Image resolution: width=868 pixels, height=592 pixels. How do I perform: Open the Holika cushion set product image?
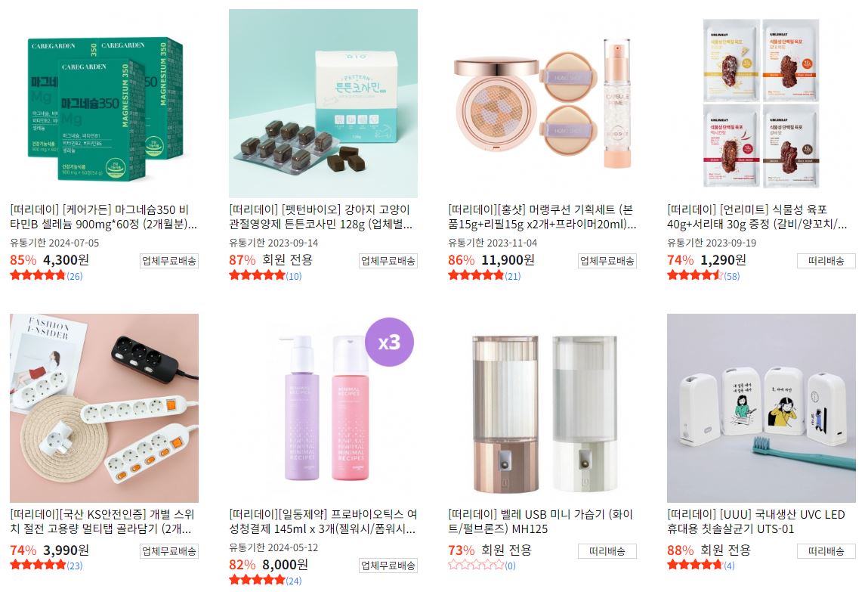pos(542,104)
